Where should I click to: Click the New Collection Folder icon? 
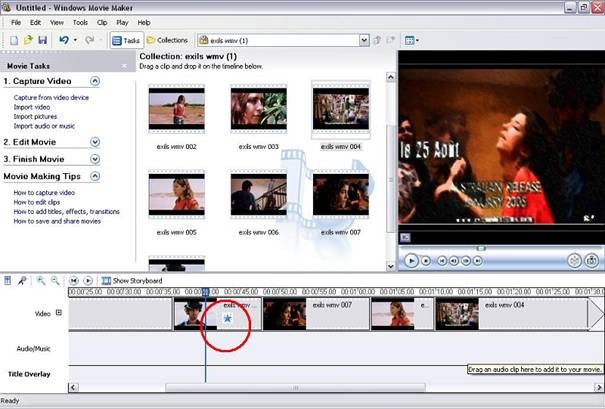pos(391,40)
